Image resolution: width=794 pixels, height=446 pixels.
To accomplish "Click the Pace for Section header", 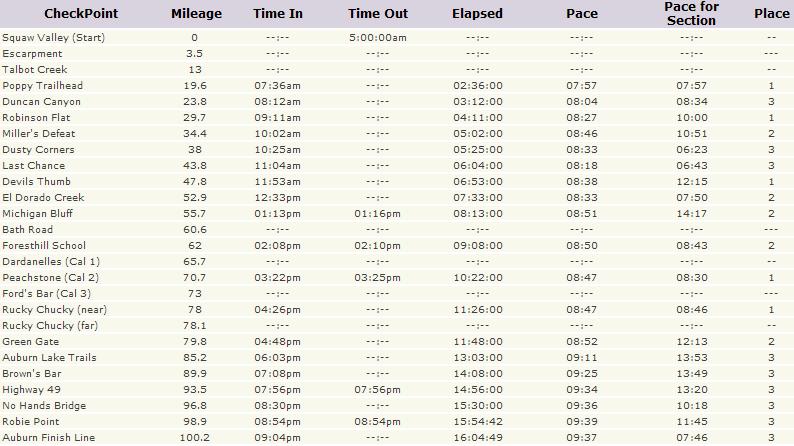I will click(x=692, y=14).
